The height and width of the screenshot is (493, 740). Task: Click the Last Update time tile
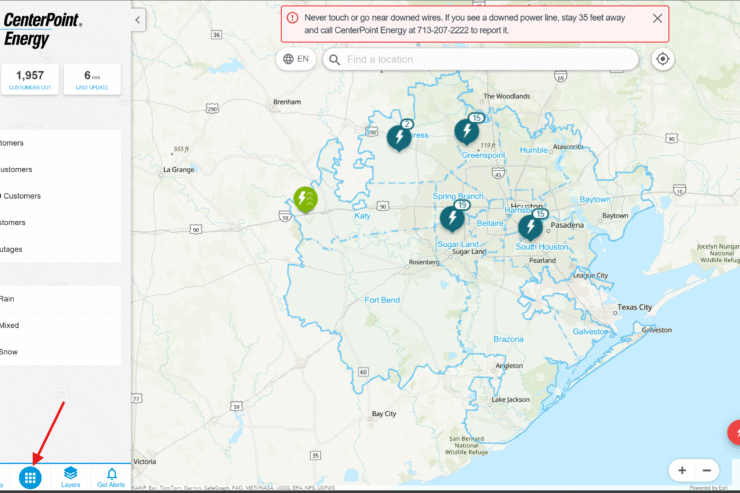coord(92,79)
